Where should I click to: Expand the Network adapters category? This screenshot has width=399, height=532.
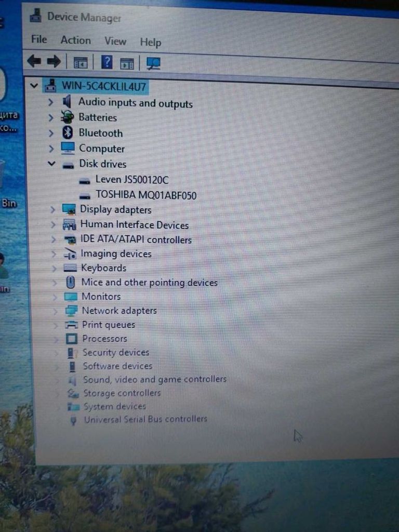54,311
